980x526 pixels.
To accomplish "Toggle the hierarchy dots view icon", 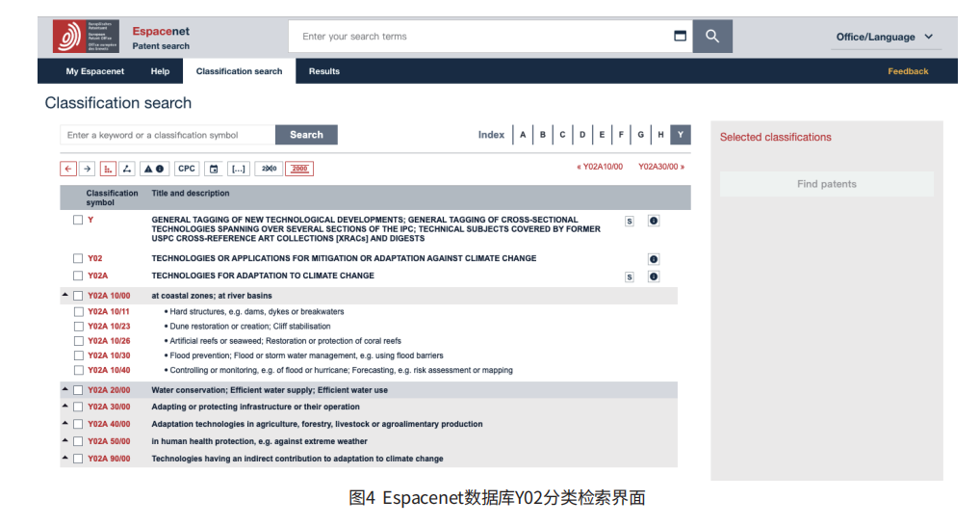I will click(x=108, y=169).
